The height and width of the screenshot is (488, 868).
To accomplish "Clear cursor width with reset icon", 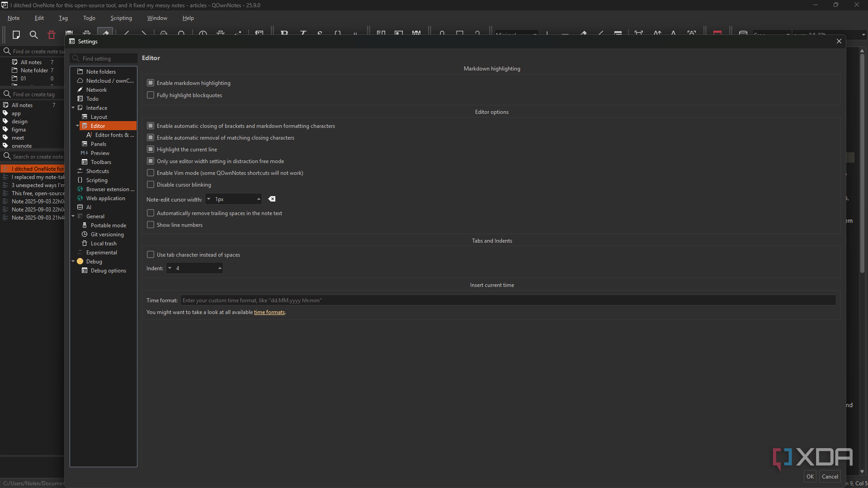I will (272, 199).
